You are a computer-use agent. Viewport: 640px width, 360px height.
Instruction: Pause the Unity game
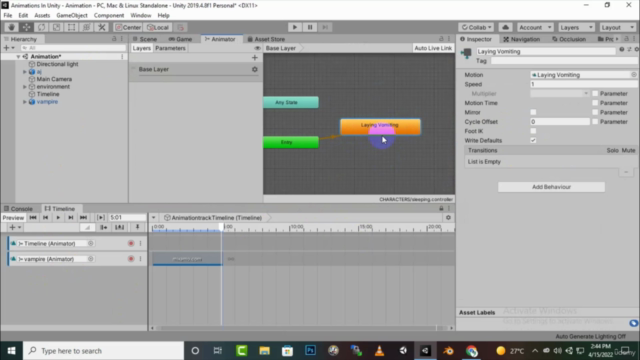point(310,27)
